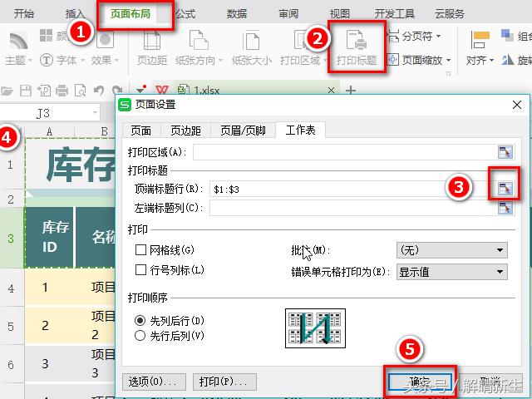Click the save disk icon in quick toolbar
This screenshot has width=532, height=399.
26,91
